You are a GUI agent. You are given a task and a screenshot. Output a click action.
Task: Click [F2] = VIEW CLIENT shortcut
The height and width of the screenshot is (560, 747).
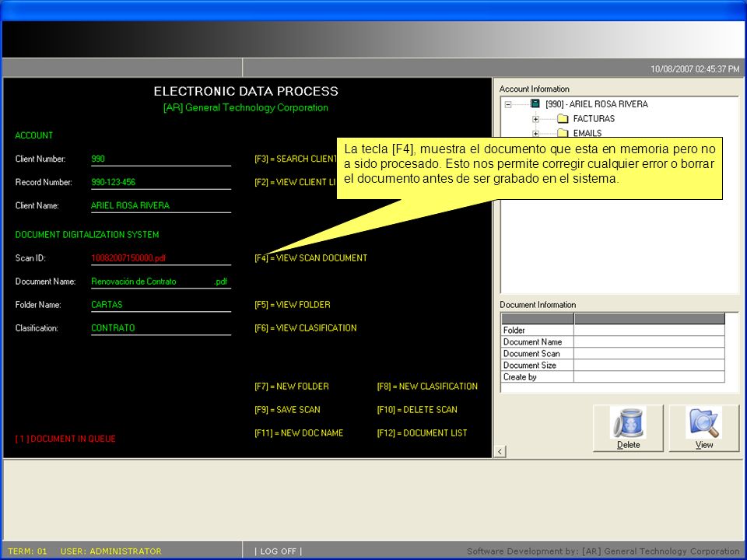click(x=296, y=182)
